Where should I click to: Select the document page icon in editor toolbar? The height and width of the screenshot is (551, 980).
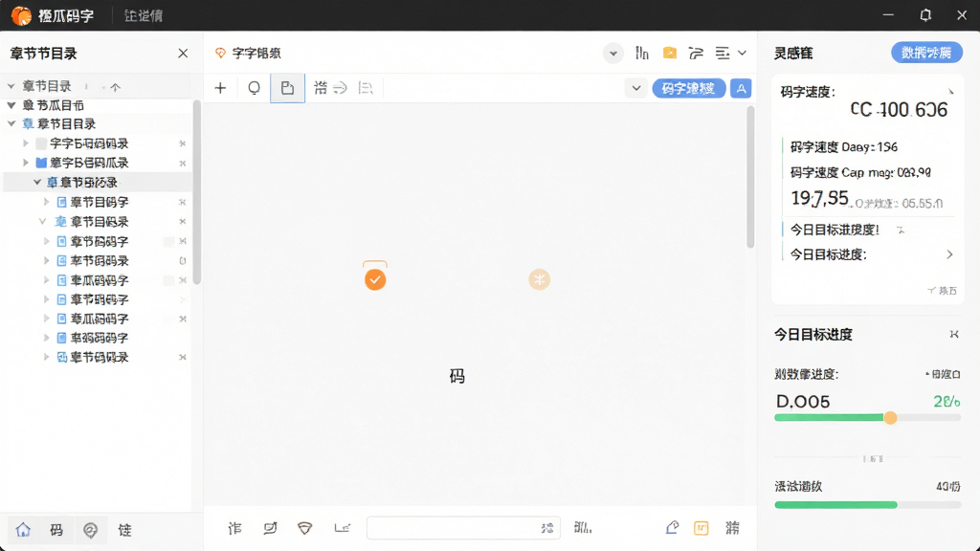click(287, 88)
